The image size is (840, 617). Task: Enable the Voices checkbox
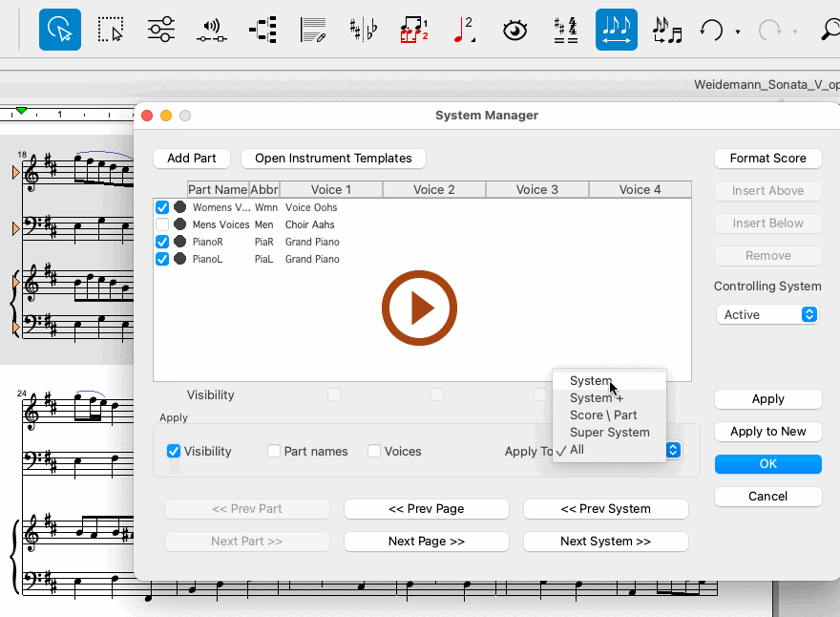coord(374,451)
